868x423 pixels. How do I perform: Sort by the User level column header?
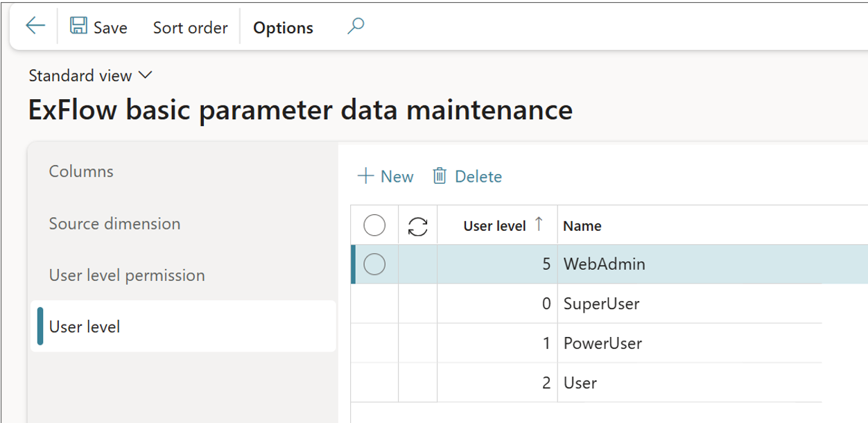[x=497, y=225]
